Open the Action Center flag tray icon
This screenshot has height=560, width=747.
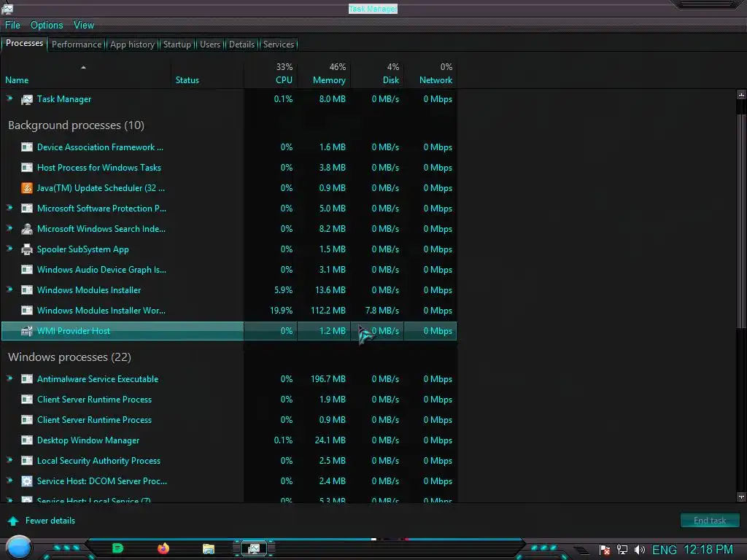click(x=605, y=551)
